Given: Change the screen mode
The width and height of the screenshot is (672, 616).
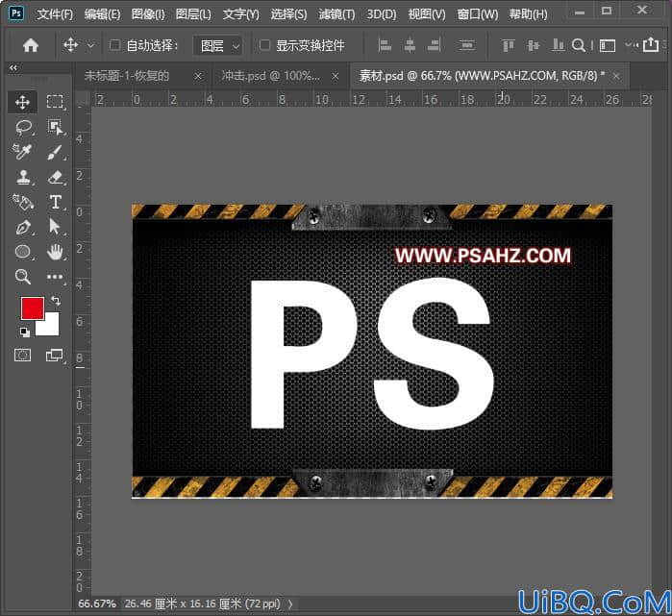Looking at the screenshot, I should pyautogui.click(x=55, y=356).
